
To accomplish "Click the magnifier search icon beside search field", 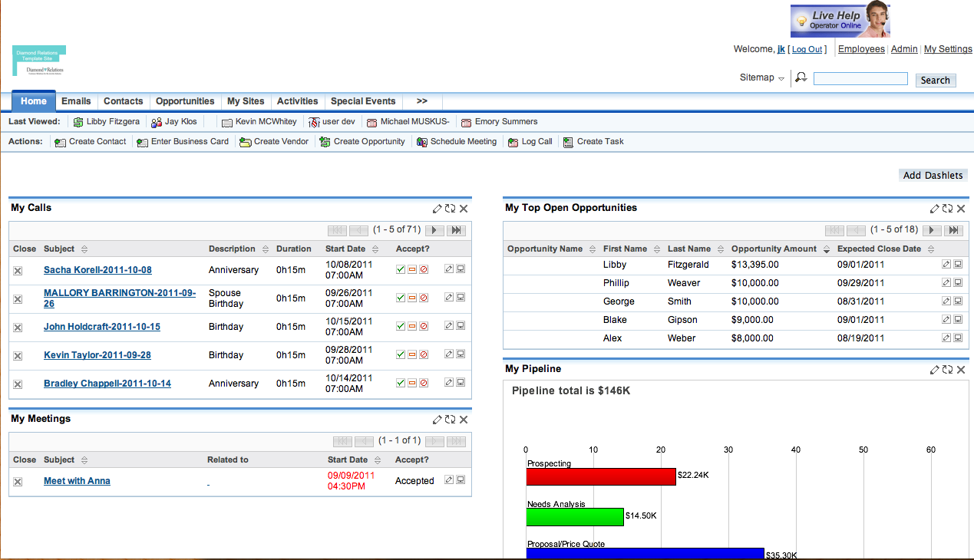I will [801, 77].
